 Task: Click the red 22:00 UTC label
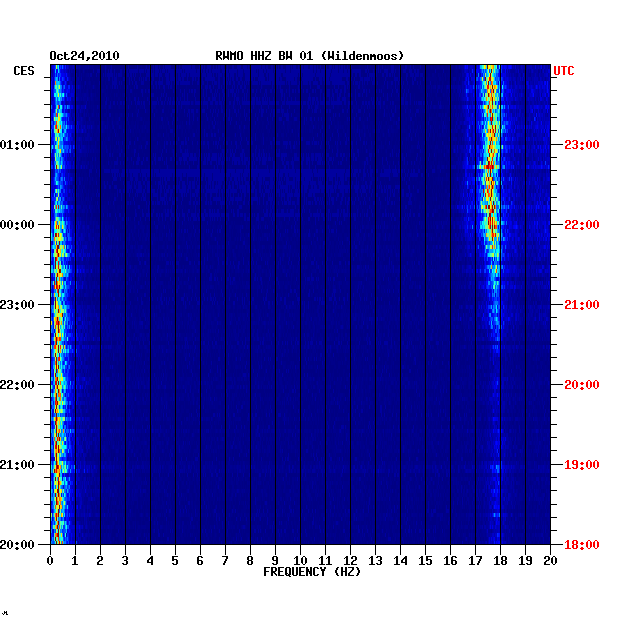tap(582, 225)
